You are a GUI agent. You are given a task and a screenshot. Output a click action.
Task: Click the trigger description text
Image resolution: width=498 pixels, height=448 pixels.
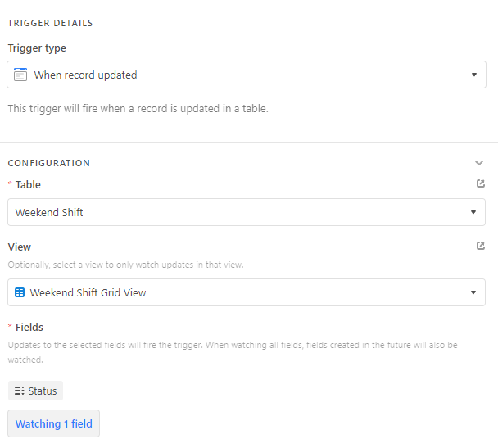pos(138,109)
